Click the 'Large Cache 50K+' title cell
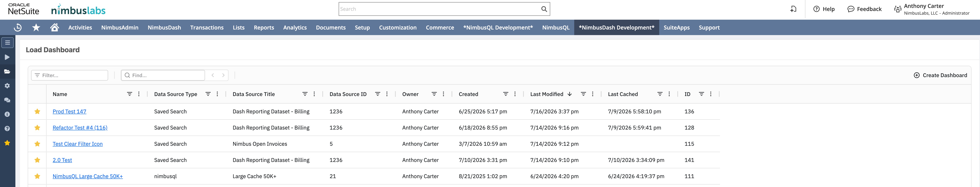980x187 pixels. [254, 176]
